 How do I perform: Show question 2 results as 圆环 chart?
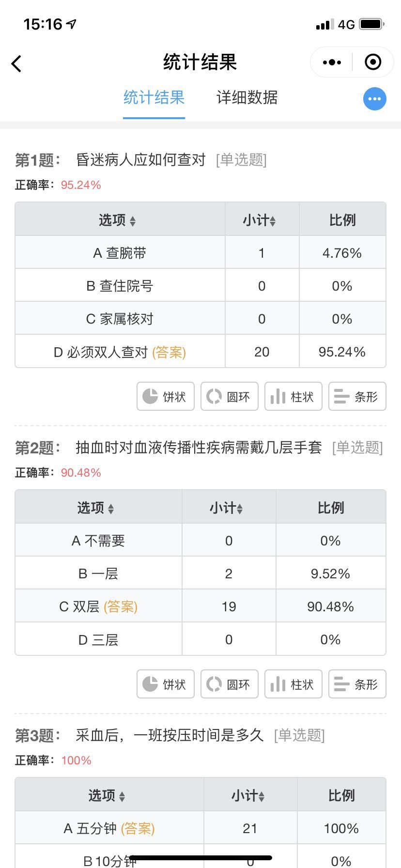click(x=230, y=684)
